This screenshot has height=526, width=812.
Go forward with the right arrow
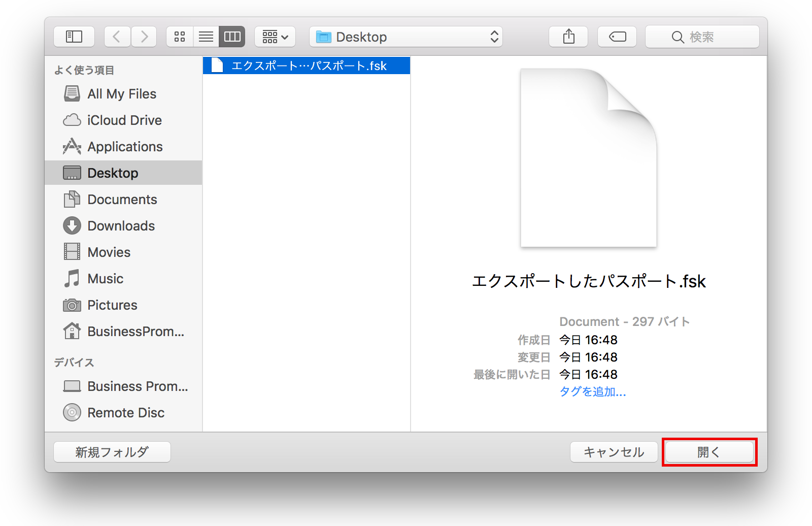(x=144, y=37)
